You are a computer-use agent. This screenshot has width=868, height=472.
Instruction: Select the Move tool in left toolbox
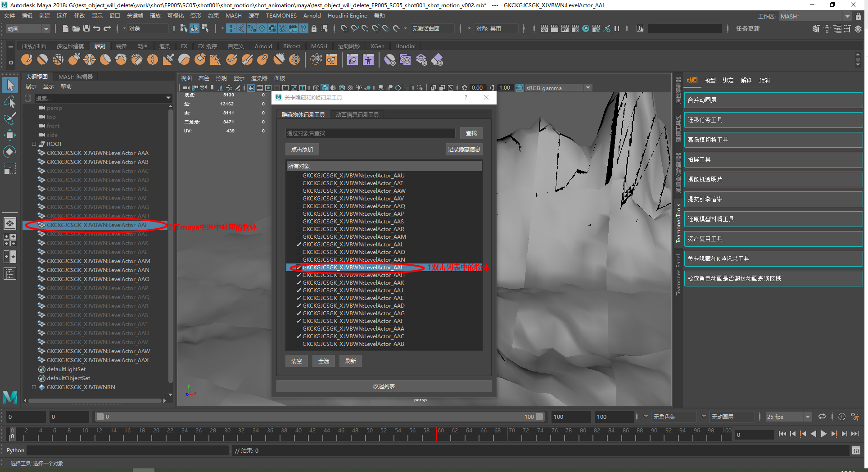pos(10,135)
